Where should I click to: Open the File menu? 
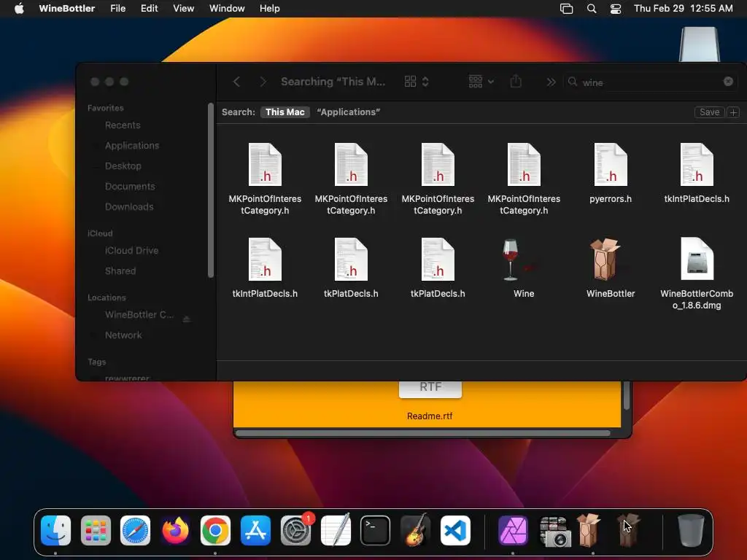(117, 9)
